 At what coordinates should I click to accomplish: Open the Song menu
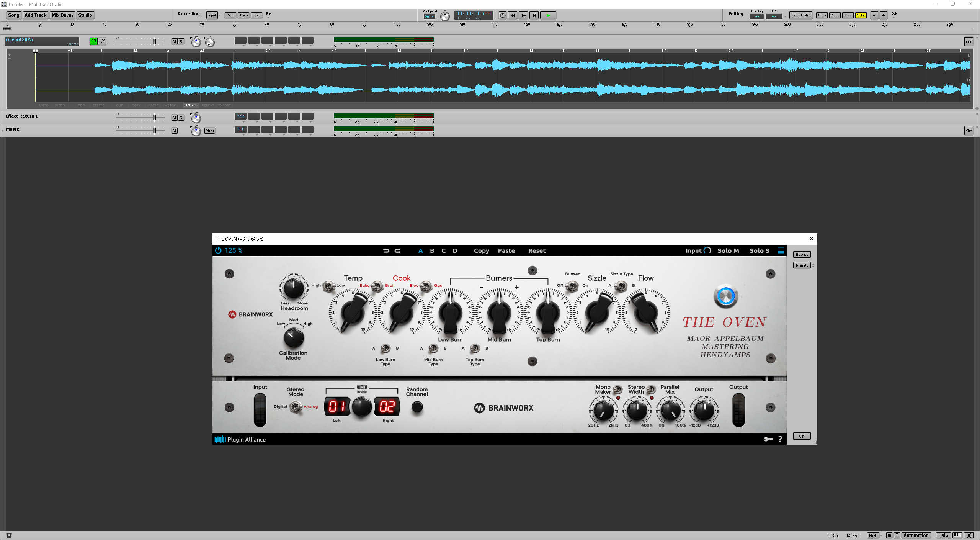point(14,15)
